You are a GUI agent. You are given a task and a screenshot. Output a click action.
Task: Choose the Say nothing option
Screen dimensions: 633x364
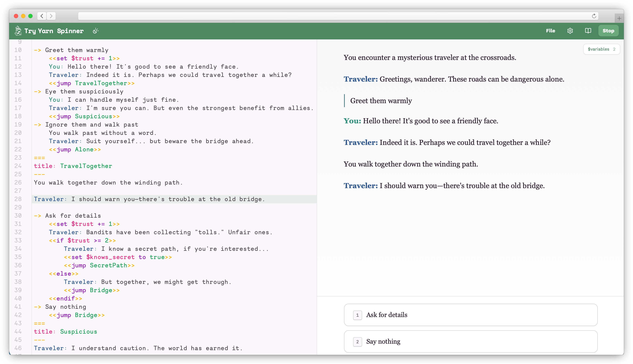[x=471, y=341]
